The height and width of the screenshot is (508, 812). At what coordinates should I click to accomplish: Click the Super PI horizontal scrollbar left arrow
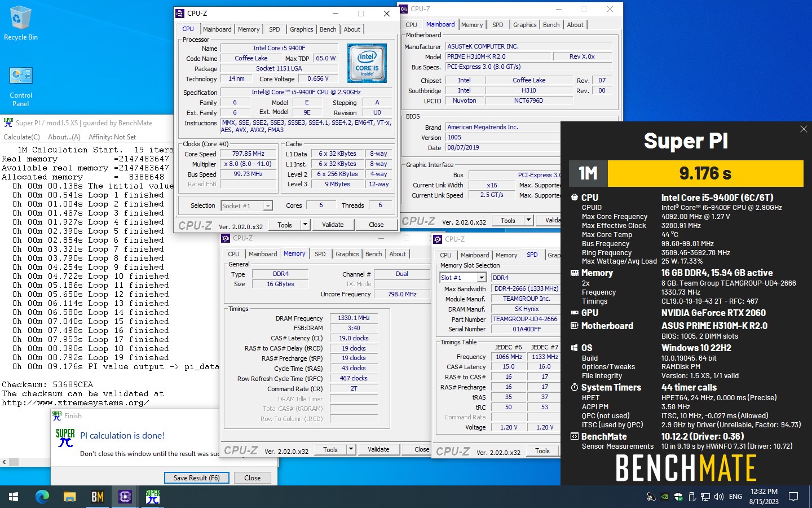point(5,462)
